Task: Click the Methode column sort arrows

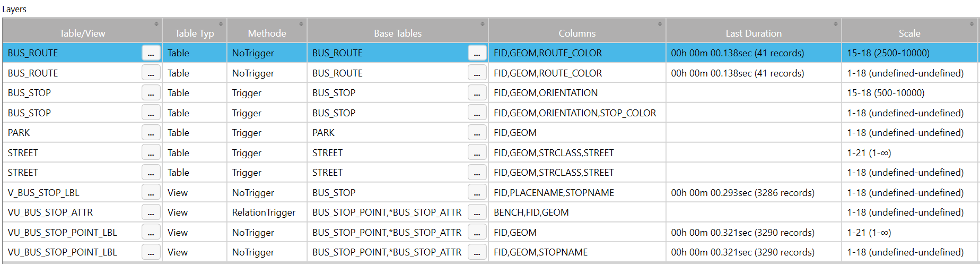Action: pyautogui.click(x=301, y=24)
